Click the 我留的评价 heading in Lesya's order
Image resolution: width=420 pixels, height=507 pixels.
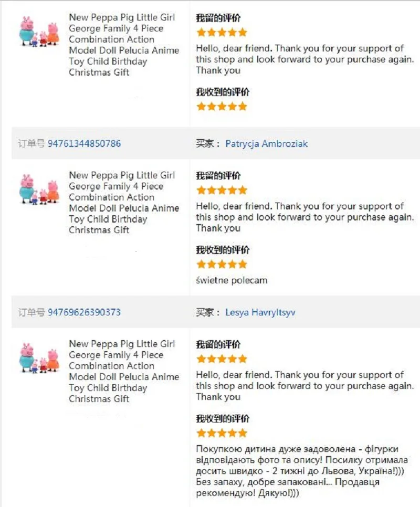tap(218, 344)
